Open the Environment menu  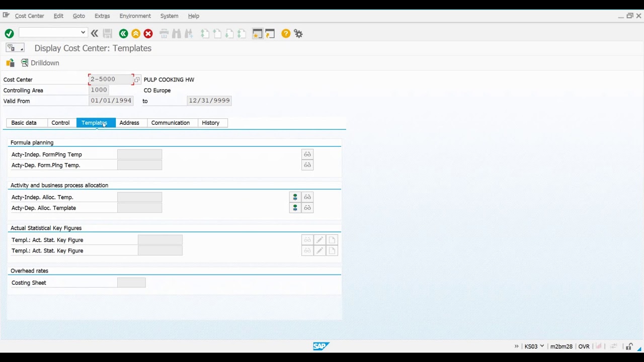click(135, 16)
